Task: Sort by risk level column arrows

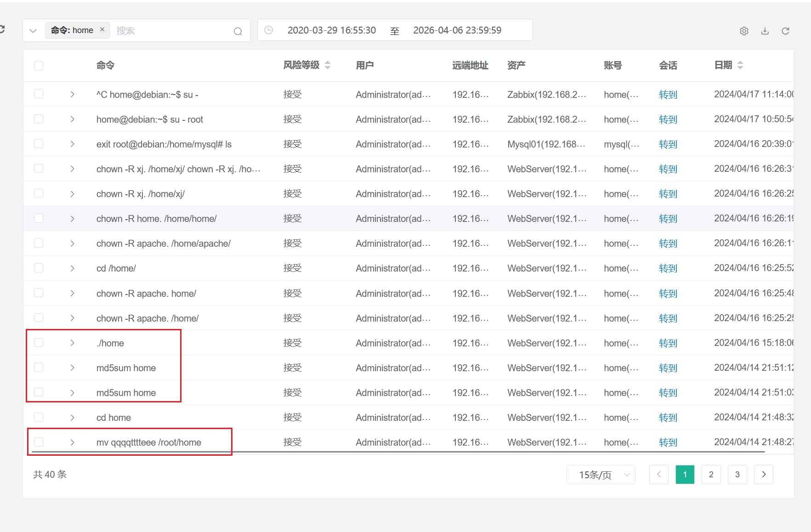Action: pos(328,65)
